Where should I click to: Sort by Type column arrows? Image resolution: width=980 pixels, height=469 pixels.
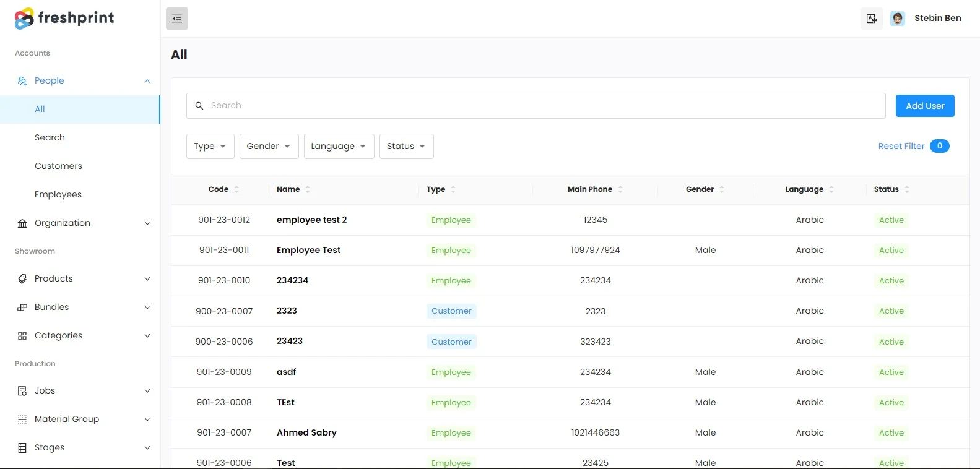point(453,189)
